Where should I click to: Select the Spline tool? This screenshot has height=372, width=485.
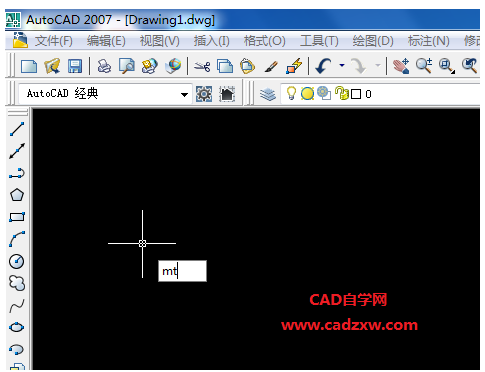(x=17, y=306)
